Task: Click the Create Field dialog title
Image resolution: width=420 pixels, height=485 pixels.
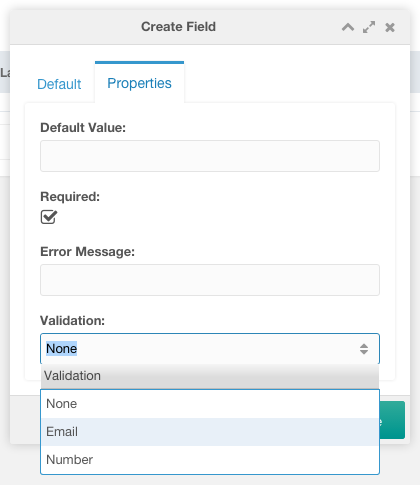Action: pos(178,27)
